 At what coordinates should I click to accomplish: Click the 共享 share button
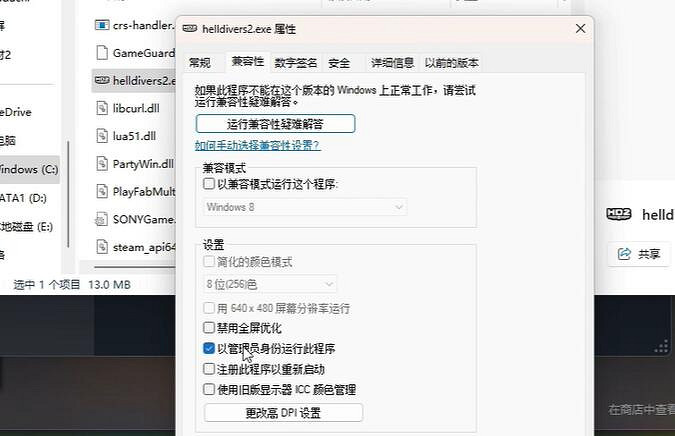click(x=640, y=254)
